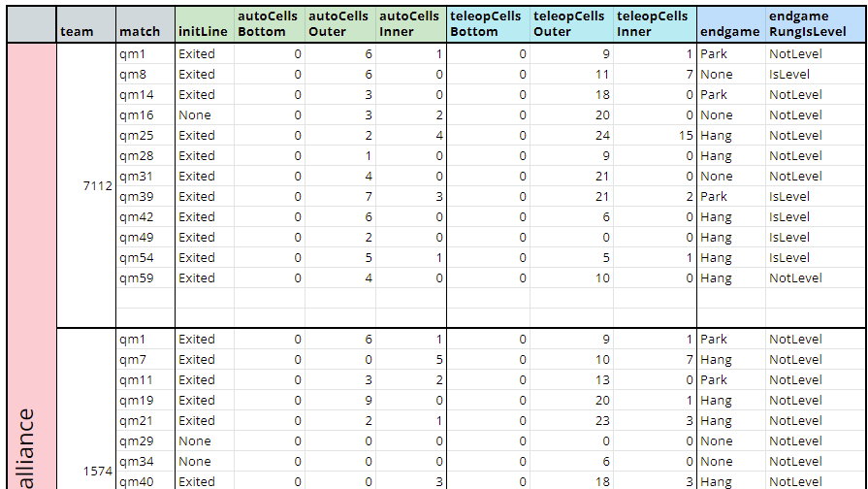Select endgame 'Park' in qm39 row
Screen dimensions: 868x489
(x=730, y=197)
